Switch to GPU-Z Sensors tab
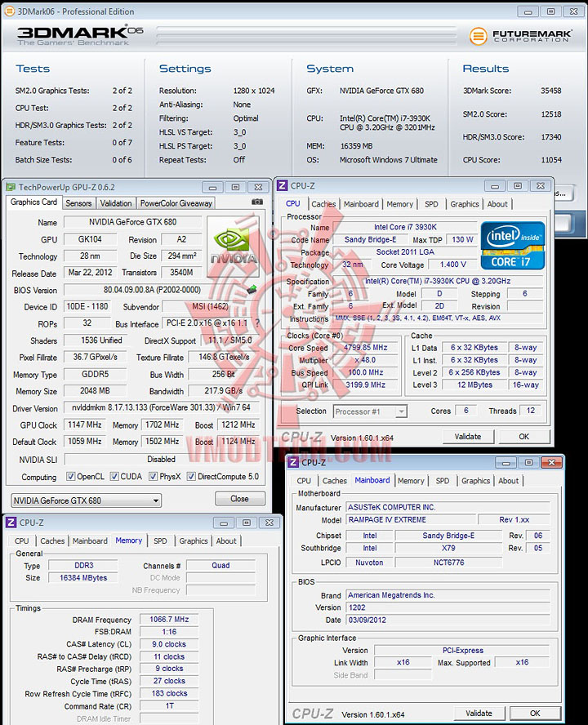The width and height of the screenshot is (588, 725). pyautogui.click(x=78, y=203)
